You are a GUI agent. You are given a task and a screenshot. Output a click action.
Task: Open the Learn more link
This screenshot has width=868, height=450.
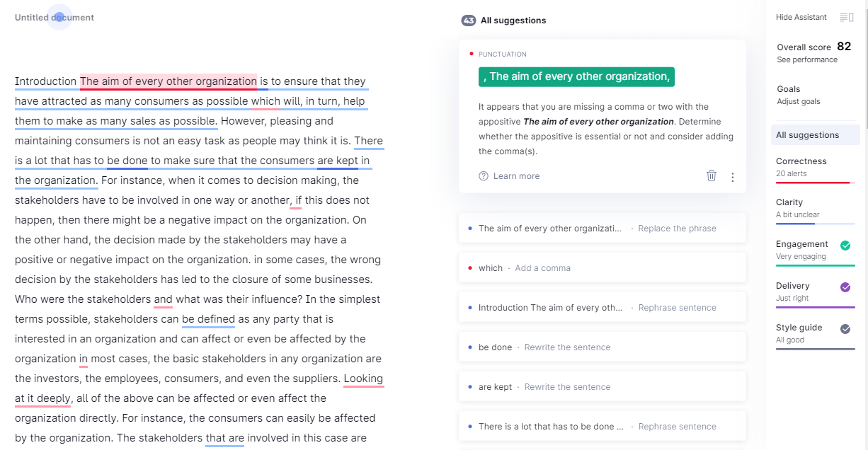pyautogui.click(x=516, y=176)
